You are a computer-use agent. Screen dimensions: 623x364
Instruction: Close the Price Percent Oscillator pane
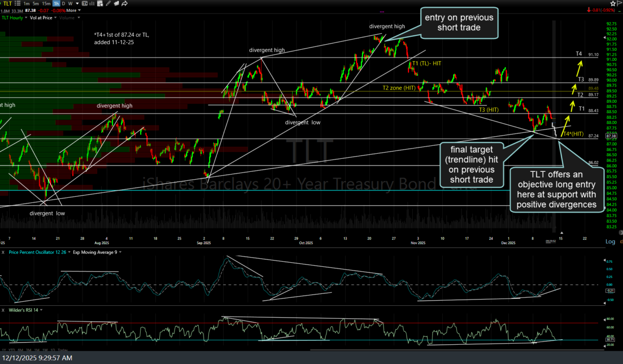point(3,252)
